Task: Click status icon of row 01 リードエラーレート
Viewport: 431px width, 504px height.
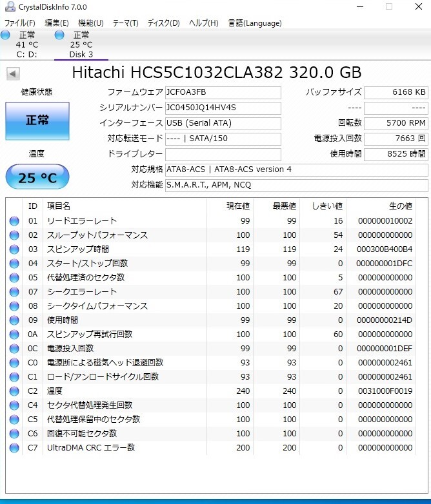Action: pos(14,221)
